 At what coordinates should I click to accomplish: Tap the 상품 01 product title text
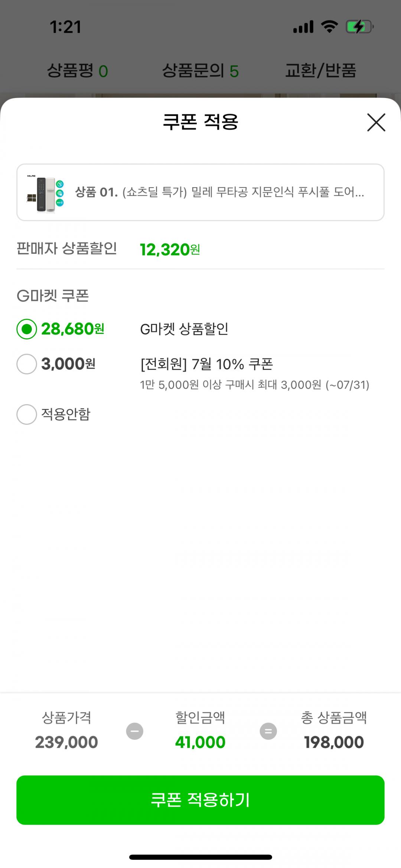click(x=219, y=192)
